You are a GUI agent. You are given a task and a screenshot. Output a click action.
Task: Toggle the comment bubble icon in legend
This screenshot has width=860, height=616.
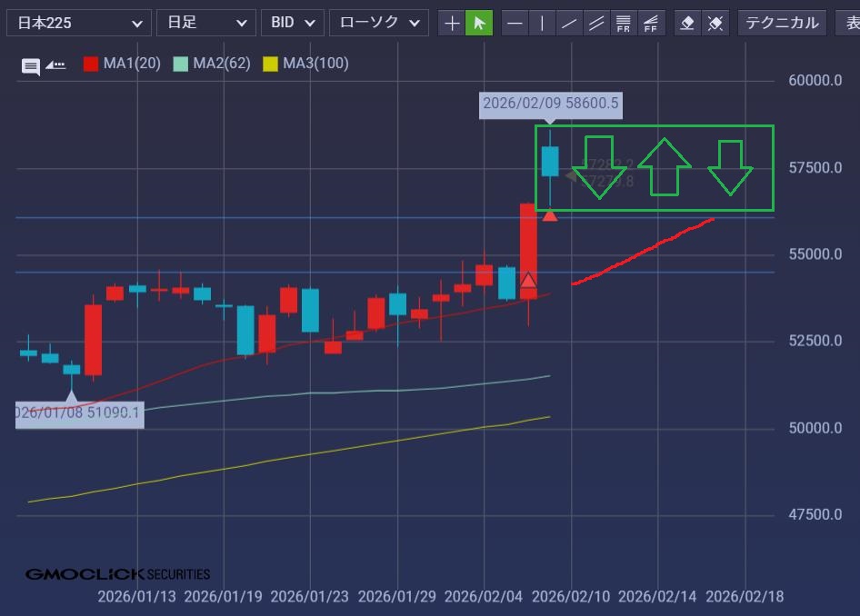pos(31,65)
